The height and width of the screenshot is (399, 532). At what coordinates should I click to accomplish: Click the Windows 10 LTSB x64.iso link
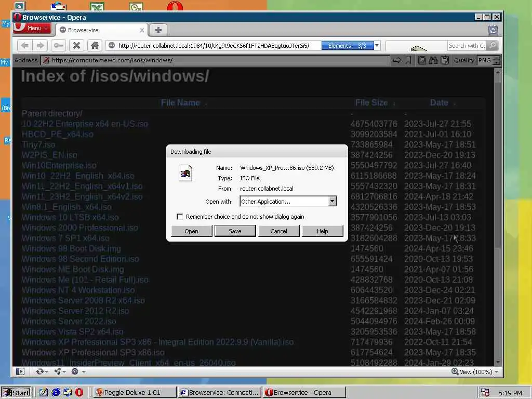pos(70,217)
